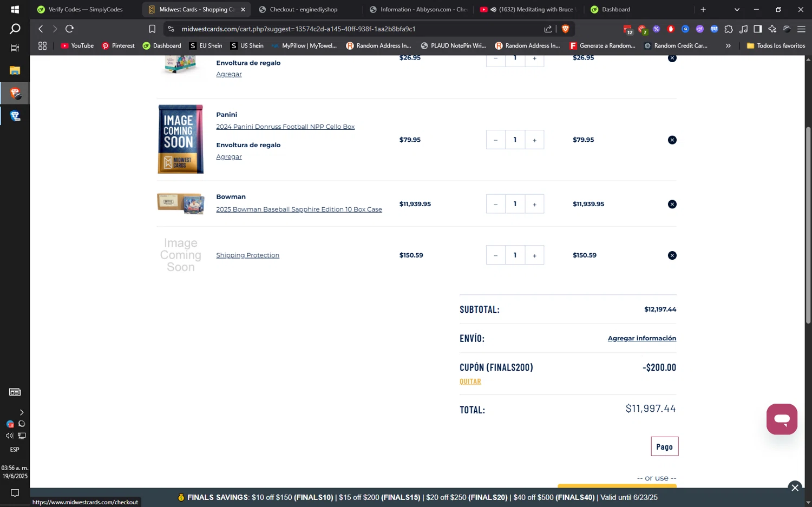Go back to the previous page
This screenshot has height=507, width=812.
coord(41,29)
